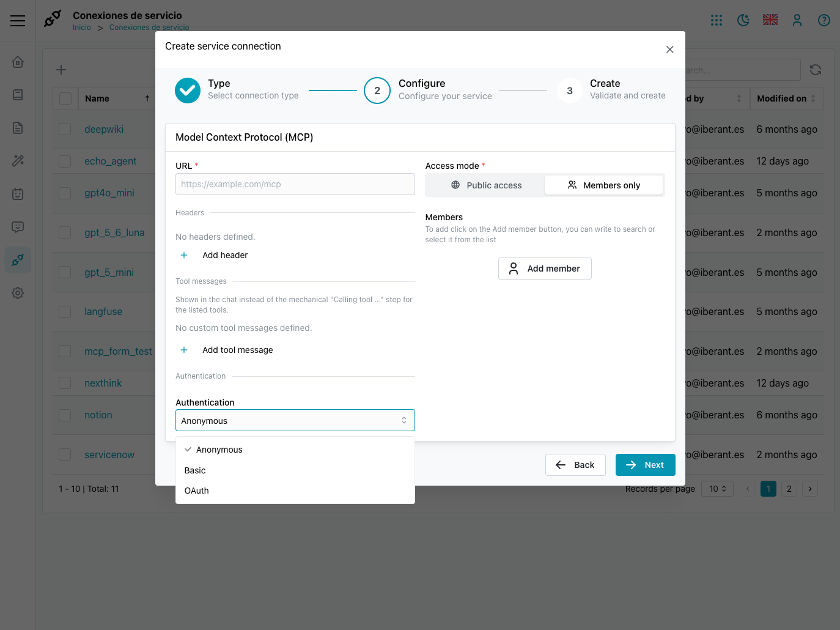Open the chat bot icon in sidebar
Screen dimensions: 840x630
tap(18, 227)
